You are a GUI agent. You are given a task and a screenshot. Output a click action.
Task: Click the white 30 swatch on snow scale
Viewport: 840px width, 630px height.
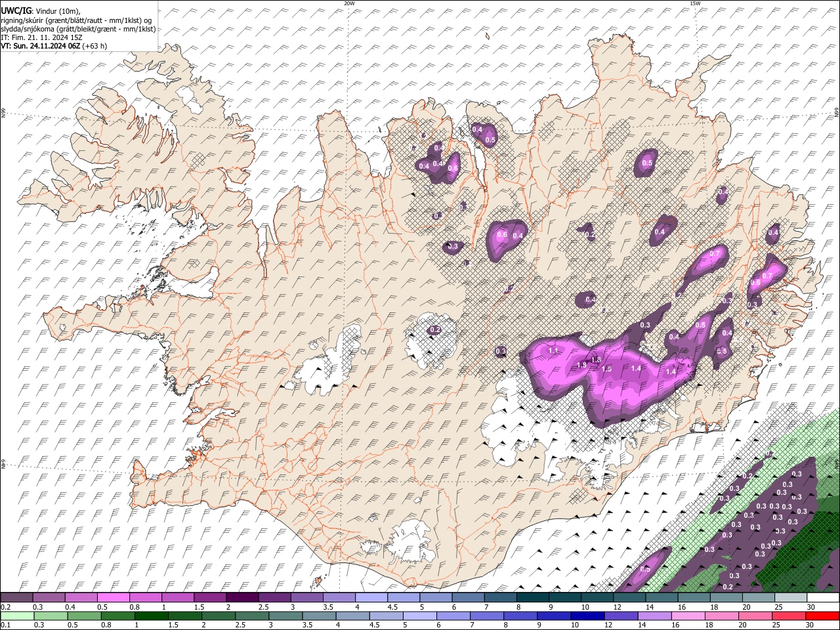click(823, 597)
